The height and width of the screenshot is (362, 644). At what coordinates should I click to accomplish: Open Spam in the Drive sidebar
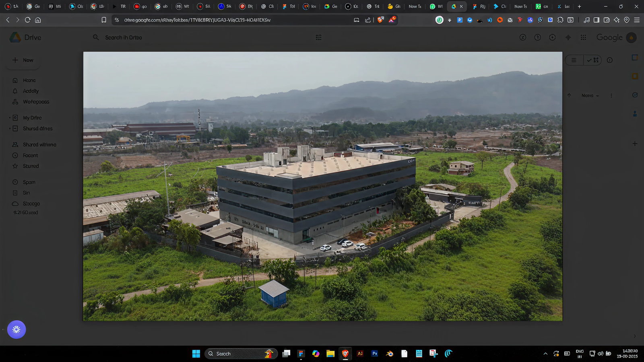[x=29, y=182]
